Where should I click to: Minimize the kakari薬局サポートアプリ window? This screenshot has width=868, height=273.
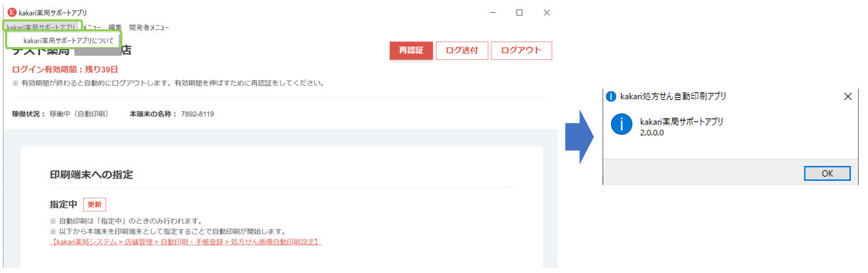point(492,12)
